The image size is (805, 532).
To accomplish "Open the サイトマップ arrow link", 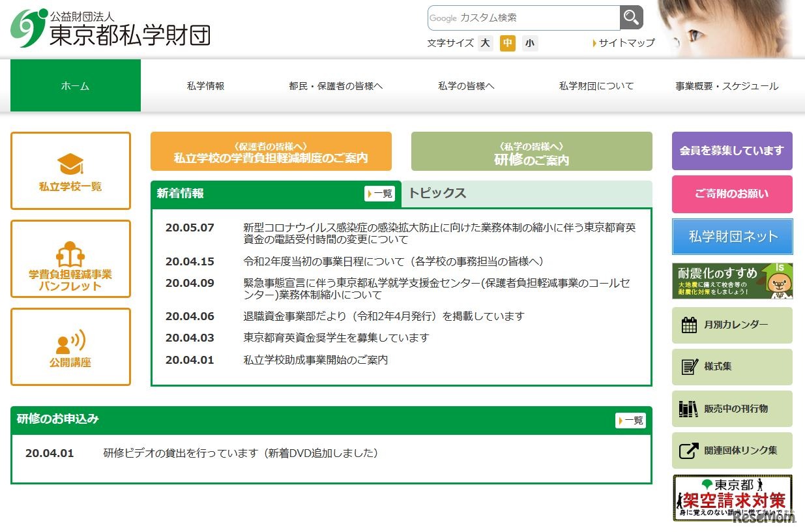I will (x=623, y=43).
